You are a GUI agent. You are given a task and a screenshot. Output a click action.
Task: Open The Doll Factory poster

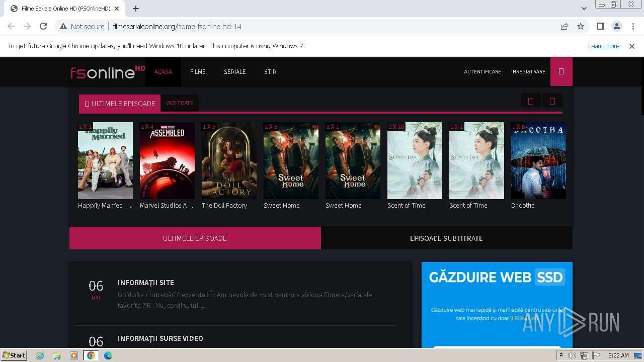(x=229, y=160)
